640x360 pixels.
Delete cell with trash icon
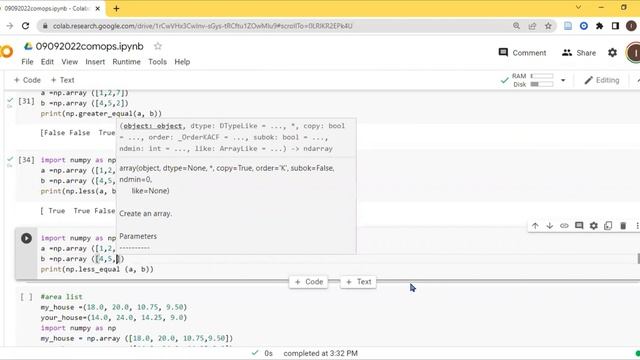623,226
